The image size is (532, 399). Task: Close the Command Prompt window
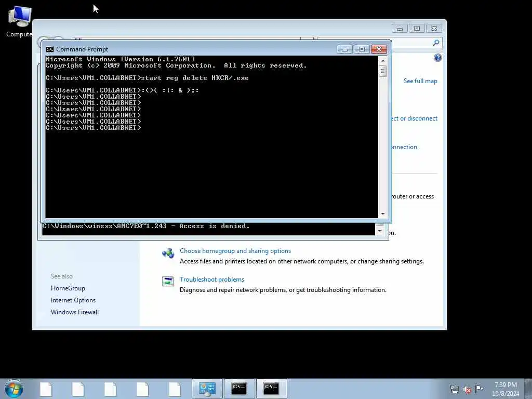379,49
